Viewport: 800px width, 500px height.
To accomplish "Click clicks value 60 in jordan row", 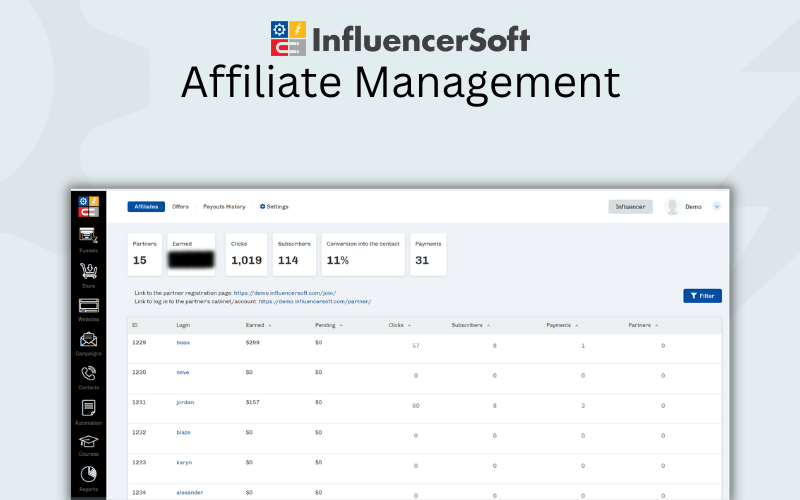I will [416, 406].
